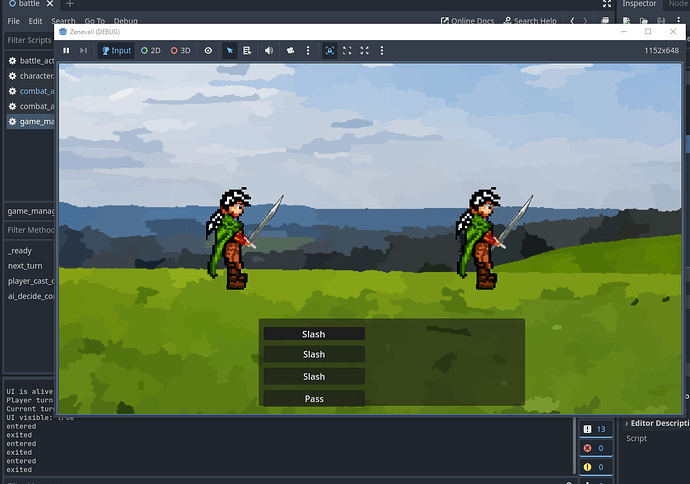The height and width of the screenshot is (484, 690).
Task: Toggle the red error filter button
Action: tap(594, 448)
